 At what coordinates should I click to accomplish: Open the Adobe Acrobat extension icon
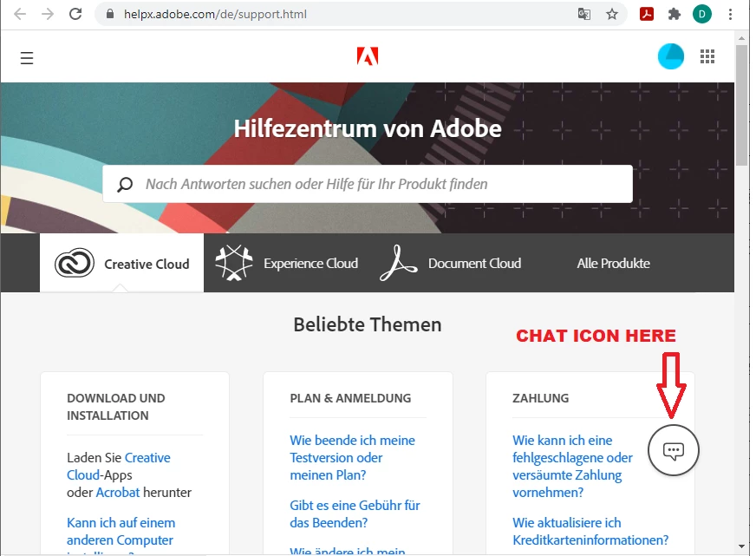[x=647, y=14]
